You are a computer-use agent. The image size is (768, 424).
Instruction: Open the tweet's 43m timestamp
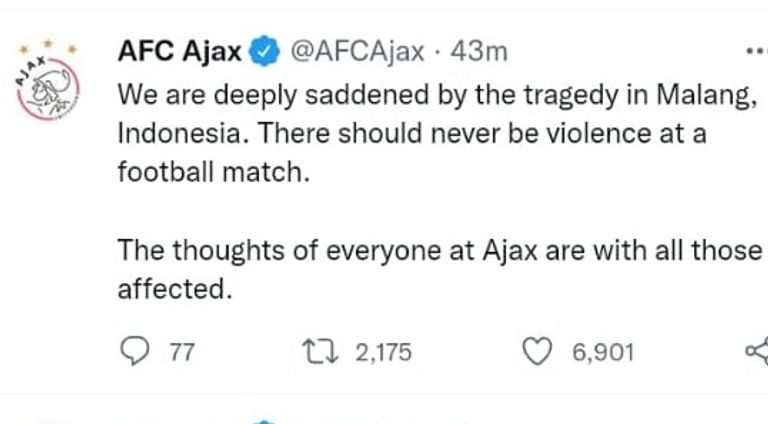tap(478, 50)
